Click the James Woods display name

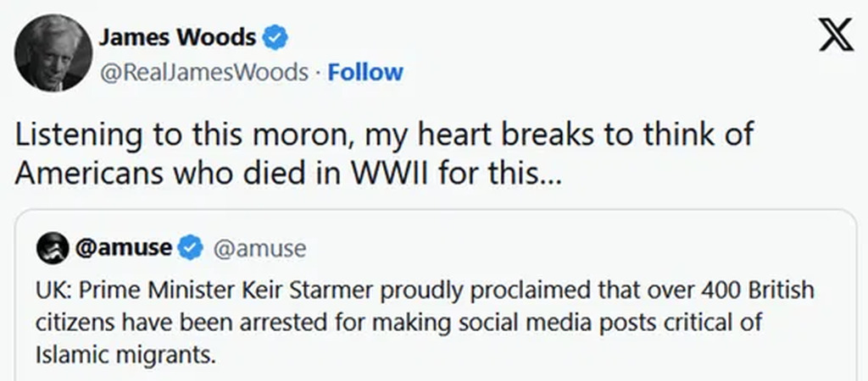(x=178, y=37)
